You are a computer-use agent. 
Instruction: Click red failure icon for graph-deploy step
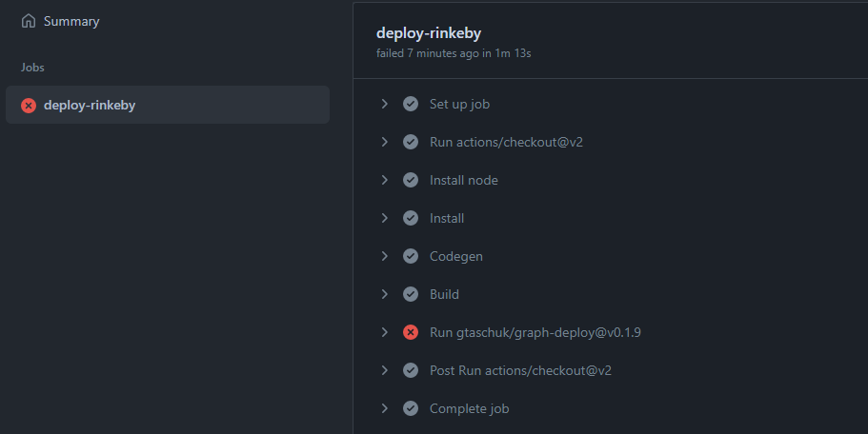[411, 332]
